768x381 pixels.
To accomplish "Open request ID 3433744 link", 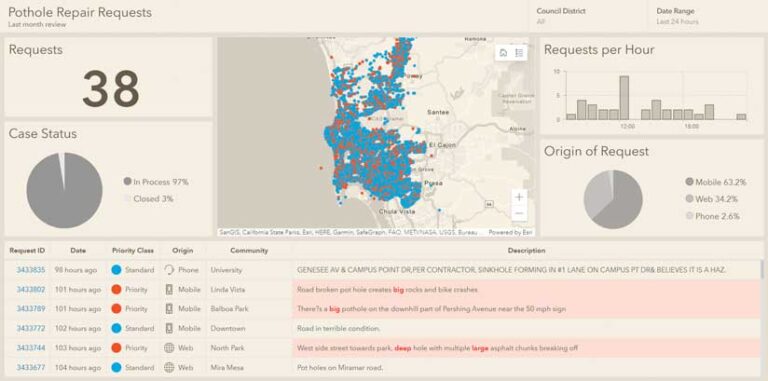I will 31,348.
